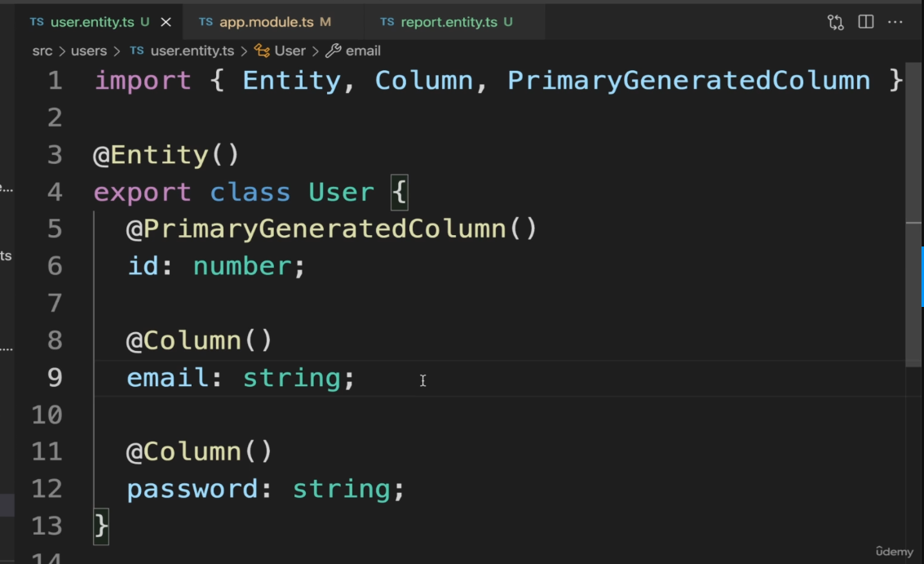The width and height of the screenshot is (924, 564).
Task: Click the email property on line 9
Action: point(167,378)
